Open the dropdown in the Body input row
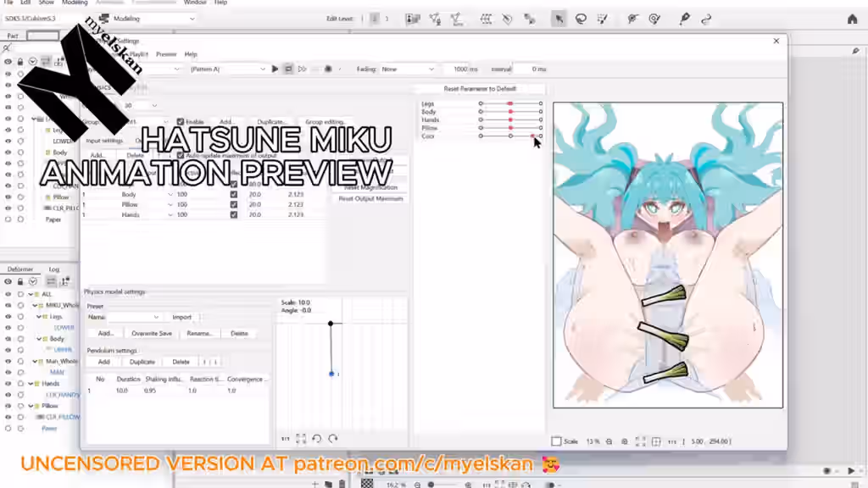The image size is (868, 488). pyautogui.click(x=170, y=195)
